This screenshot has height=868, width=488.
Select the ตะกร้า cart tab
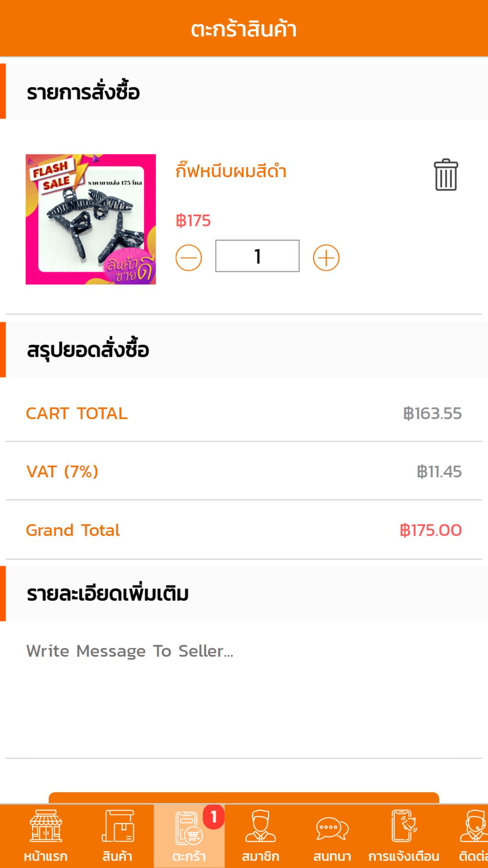point(189,835)
